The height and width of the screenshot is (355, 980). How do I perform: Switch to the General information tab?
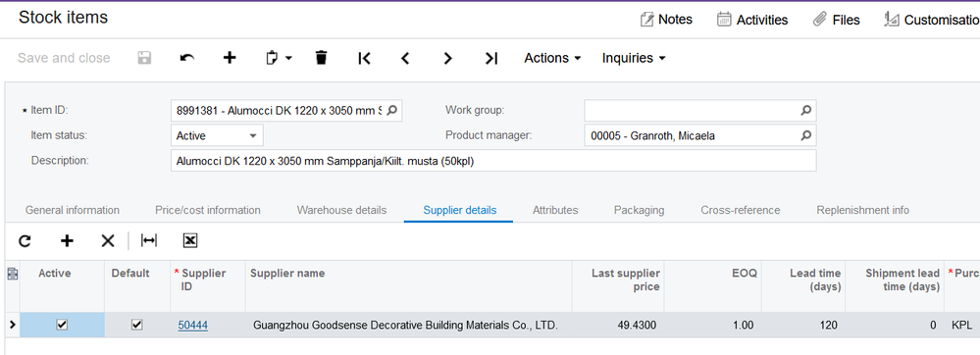(x=73, y=211)
